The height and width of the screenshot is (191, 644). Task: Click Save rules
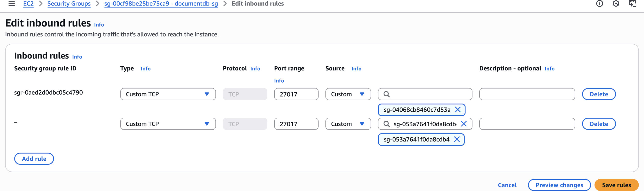(x=616, y=185)
